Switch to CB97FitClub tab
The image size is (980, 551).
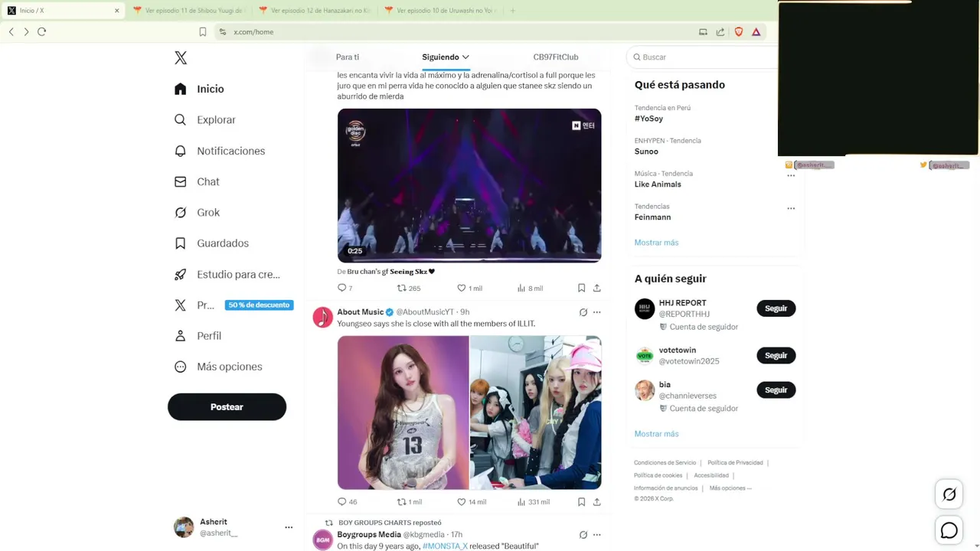pyautogui.click(x=556, y=57)
